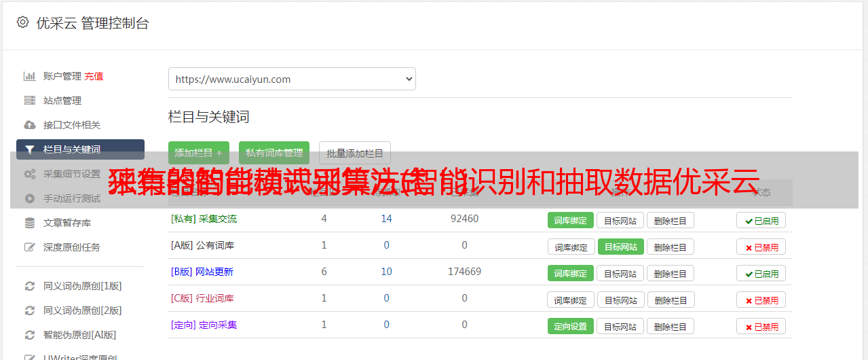Click the server icon for 站点管理
The width and height of the screenshot is (868, 360).
tap(30, 101)
